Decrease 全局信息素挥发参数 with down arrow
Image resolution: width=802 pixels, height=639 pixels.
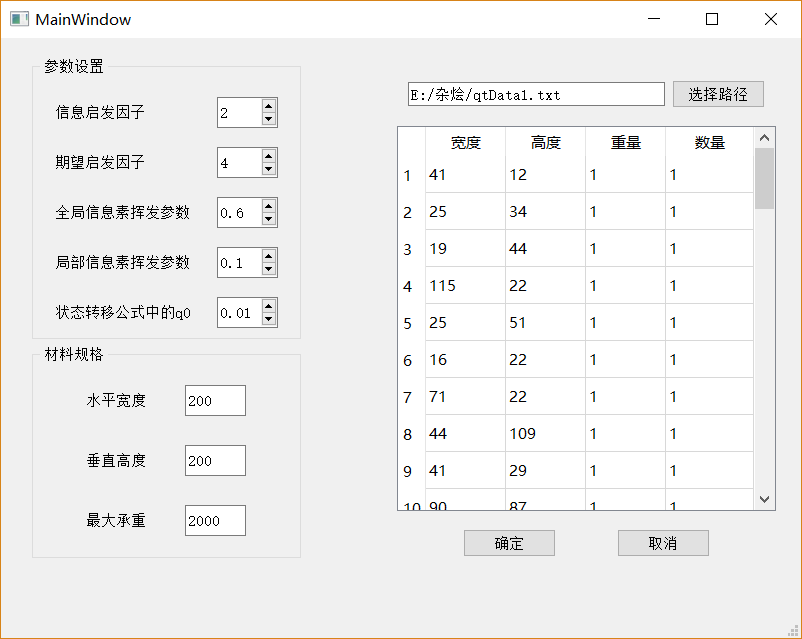point(269,219)
